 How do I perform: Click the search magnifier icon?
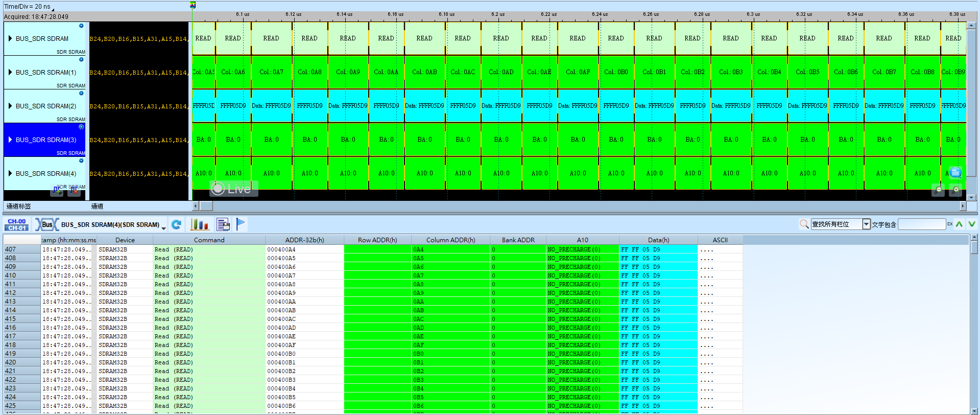(804, 224)
